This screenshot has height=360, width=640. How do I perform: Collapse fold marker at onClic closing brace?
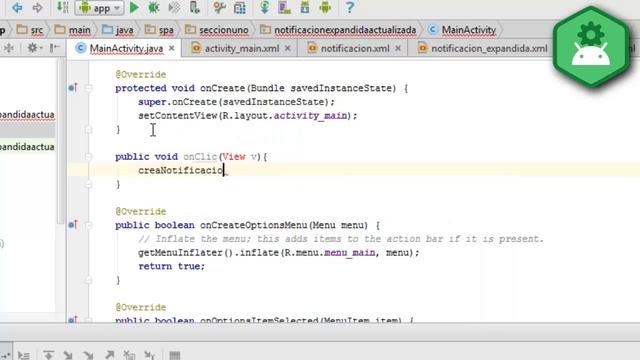tap(89, 184)
